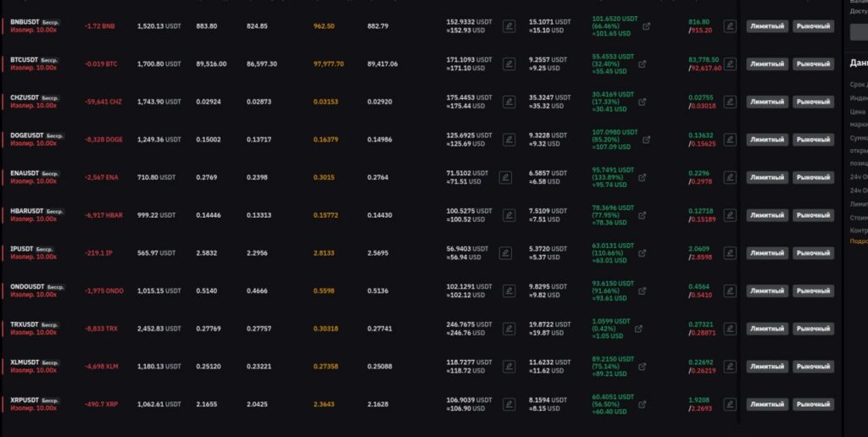Click Рыночный for the BTCUSDT position
The image size is (868, 437).
click(813, 64)
